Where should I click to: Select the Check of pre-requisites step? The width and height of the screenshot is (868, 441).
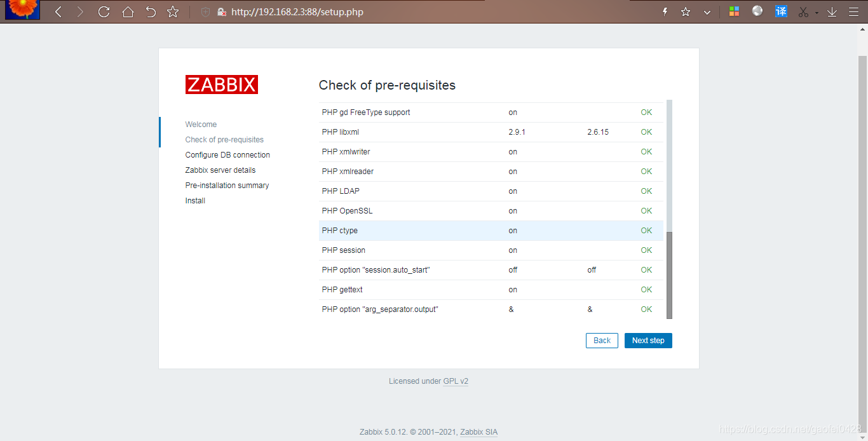tap(224, 140)
